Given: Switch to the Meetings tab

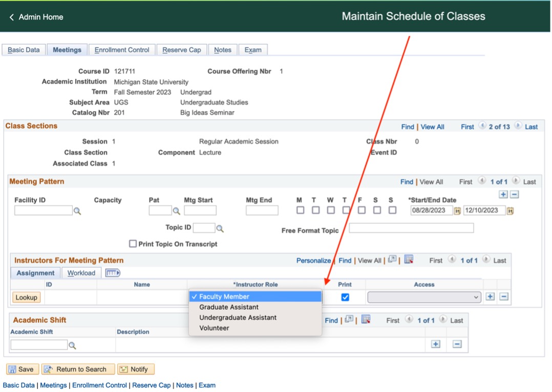Looking at the screenshot, I should click(67, 50).
